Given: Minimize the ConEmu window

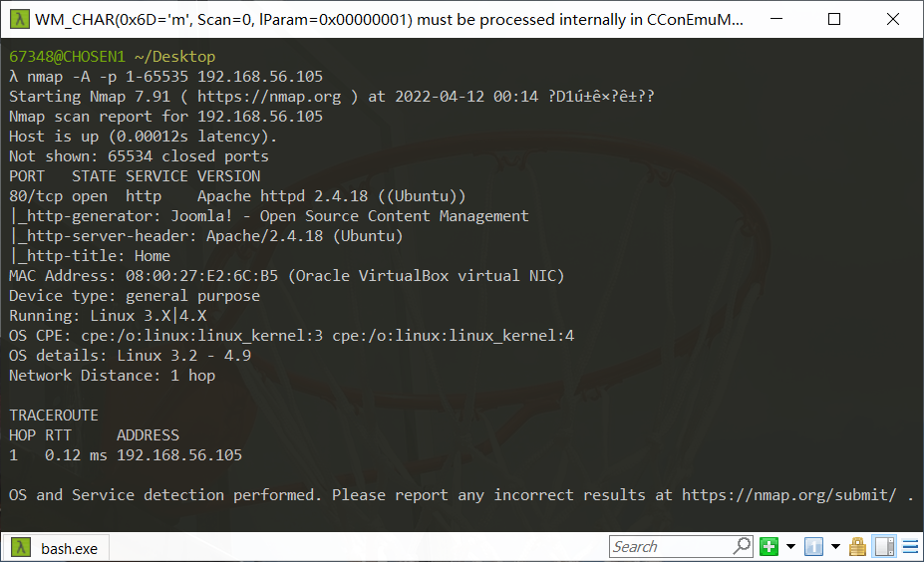Looking at the screenshot, I should coord(776,19).
